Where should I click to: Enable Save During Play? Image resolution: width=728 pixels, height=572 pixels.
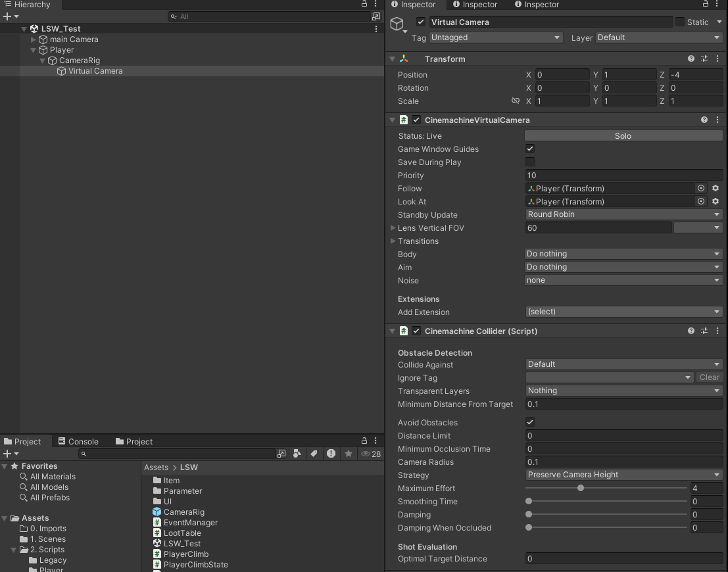point(530,162)
